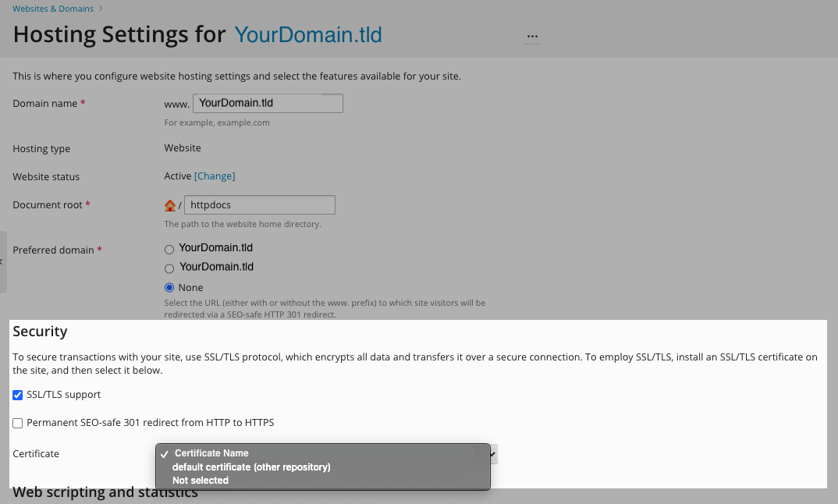The width and height of the screenshot is (838, 504).
Task: Choose the checked Certificate Name option
Action: 211,453
